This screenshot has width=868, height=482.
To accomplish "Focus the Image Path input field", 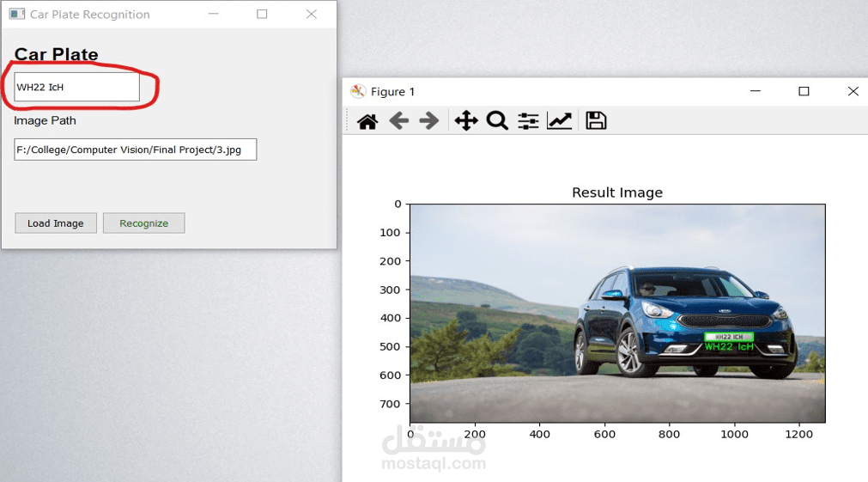I will 135,149.
